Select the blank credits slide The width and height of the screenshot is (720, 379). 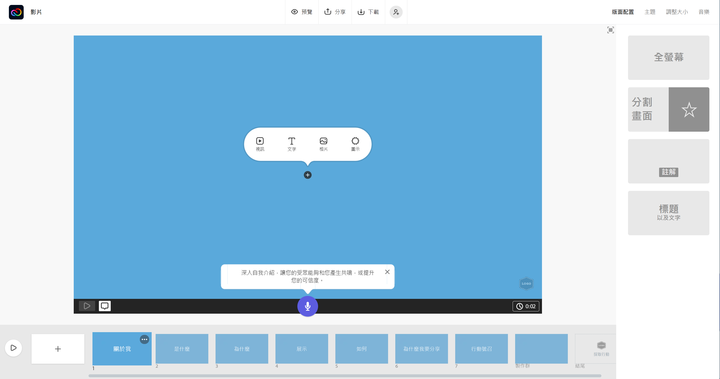541,349
